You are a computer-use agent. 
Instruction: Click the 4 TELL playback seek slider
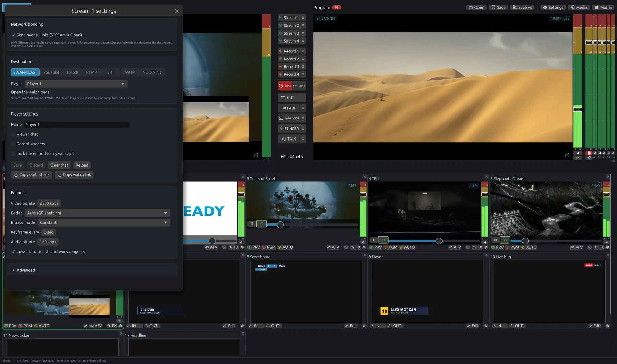coord(434,241)
